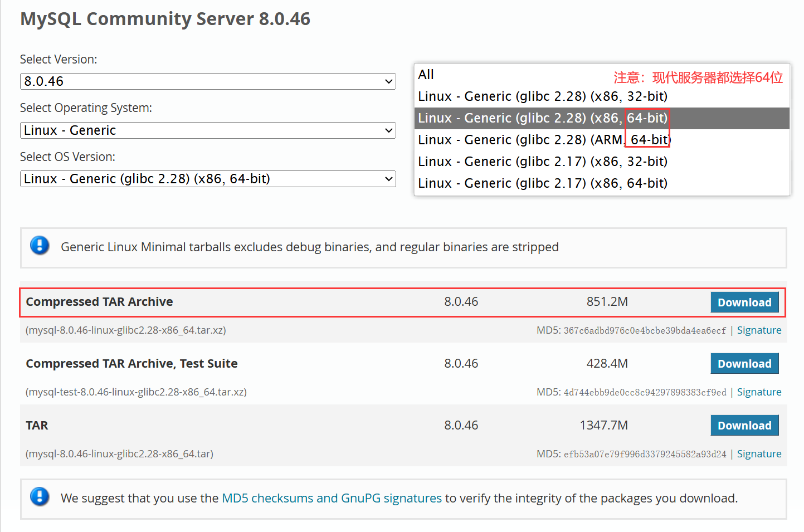Choose Linux Generic glibc 2.28 ARM 64-bit option
Viewport: 804px width, 532px height.
click(x=602, y=140)
